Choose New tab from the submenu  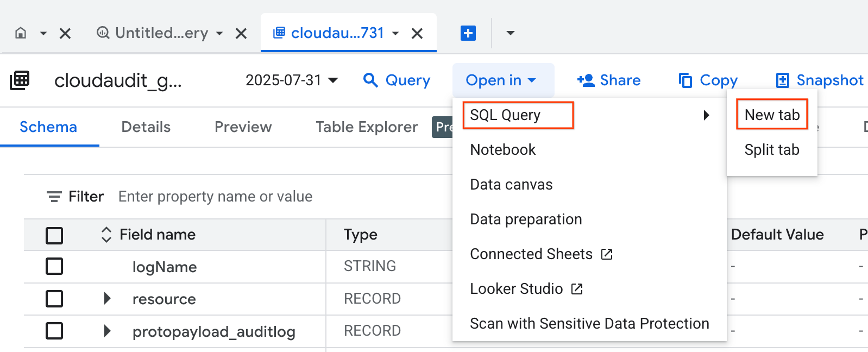771,115
